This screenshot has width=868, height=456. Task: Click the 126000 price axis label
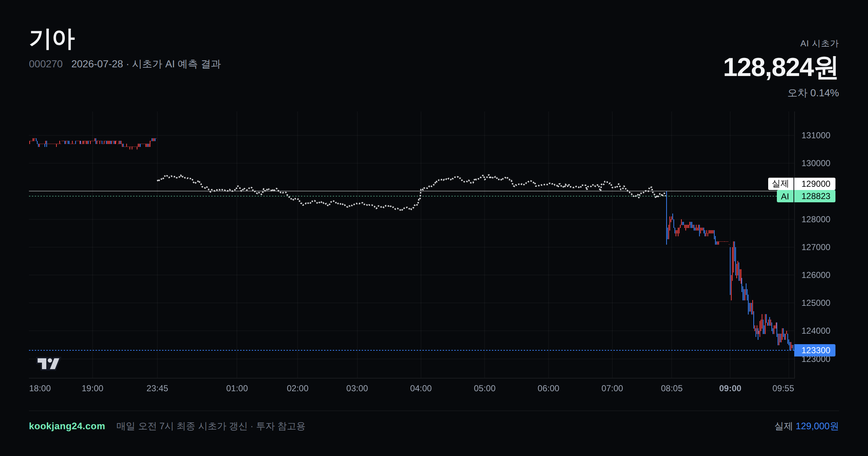coord(816,275)
